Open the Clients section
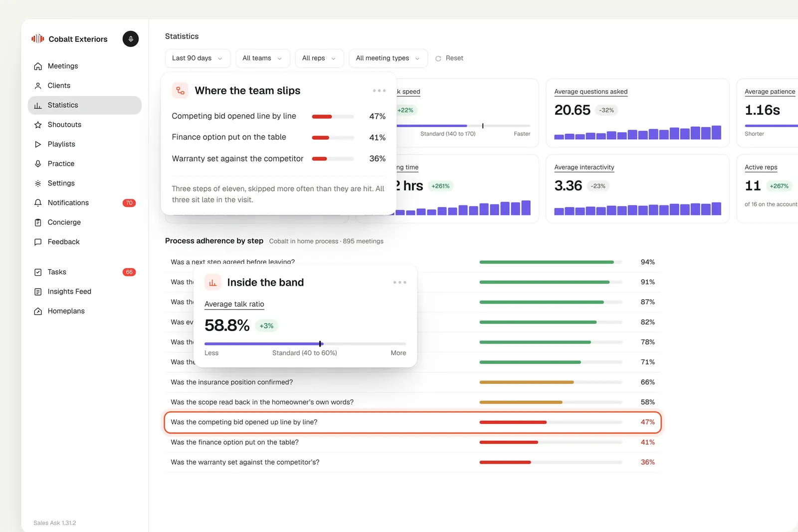 point(85,86)
